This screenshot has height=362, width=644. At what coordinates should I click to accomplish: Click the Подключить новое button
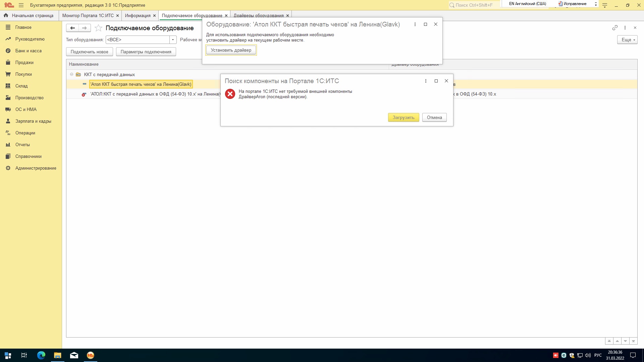89,52
